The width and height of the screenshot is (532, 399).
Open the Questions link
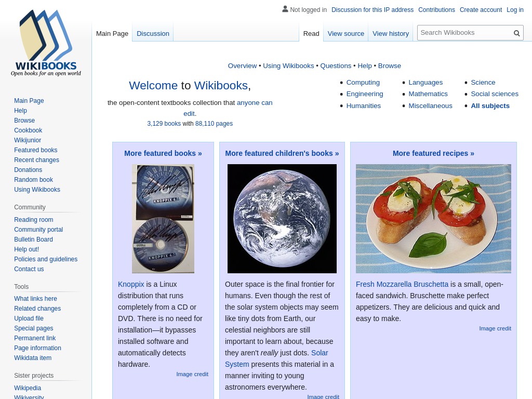point(336,66)
